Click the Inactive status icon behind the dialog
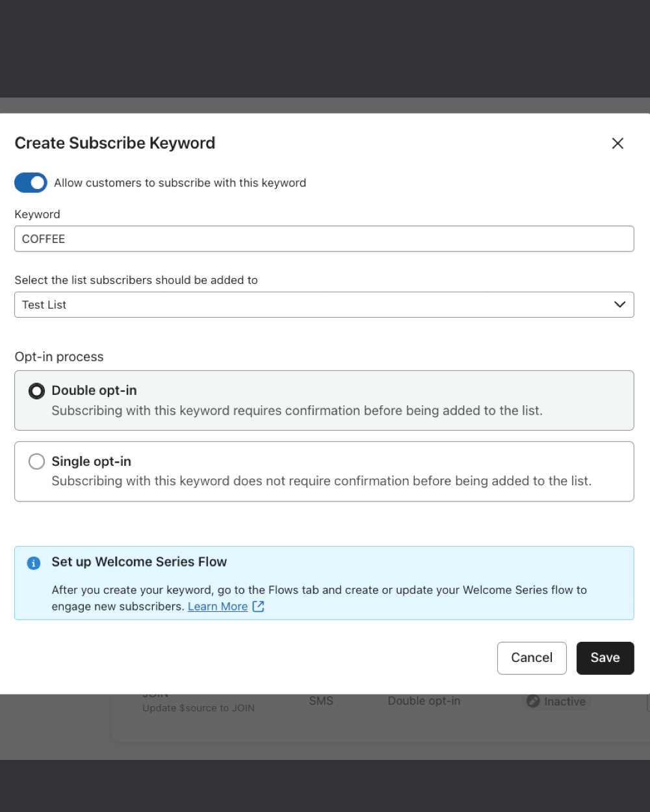The image size is (650, 812). coord(533,702)
